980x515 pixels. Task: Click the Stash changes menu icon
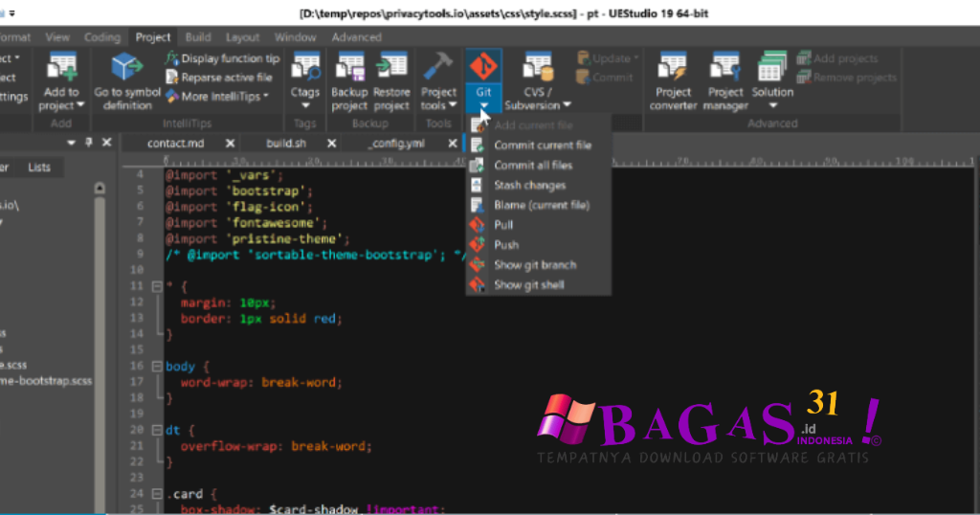tap(477, 185)
